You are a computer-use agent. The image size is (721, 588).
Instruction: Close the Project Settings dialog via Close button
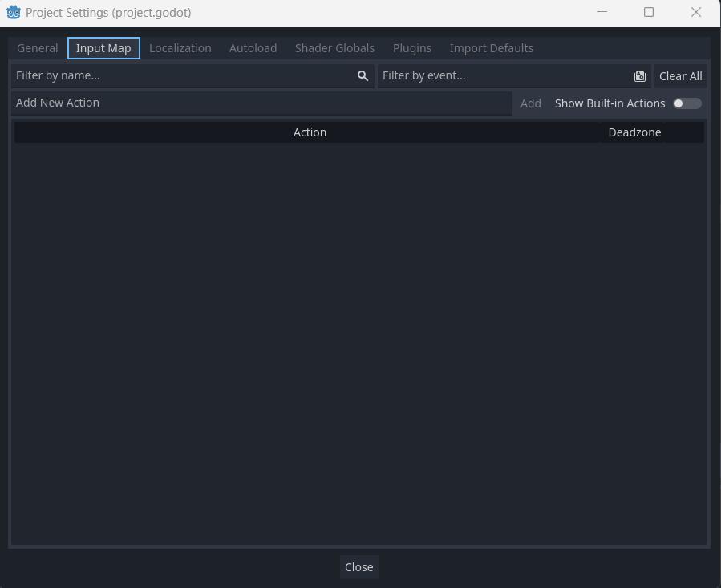click(x=359, y=567)
